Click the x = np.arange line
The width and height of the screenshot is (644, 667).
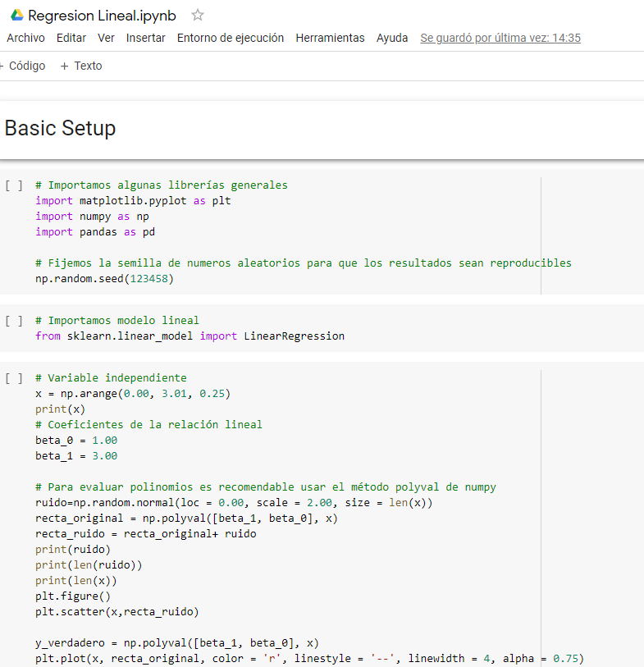click(133, 394)
